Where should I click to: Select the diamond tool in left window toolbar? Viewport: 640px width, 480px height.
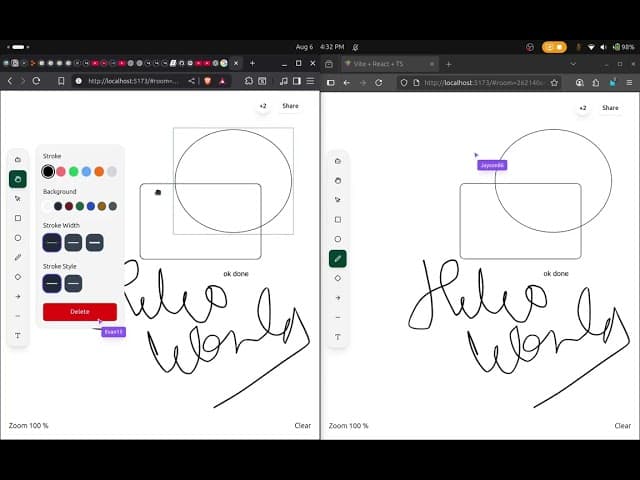[x=18, y=277]
